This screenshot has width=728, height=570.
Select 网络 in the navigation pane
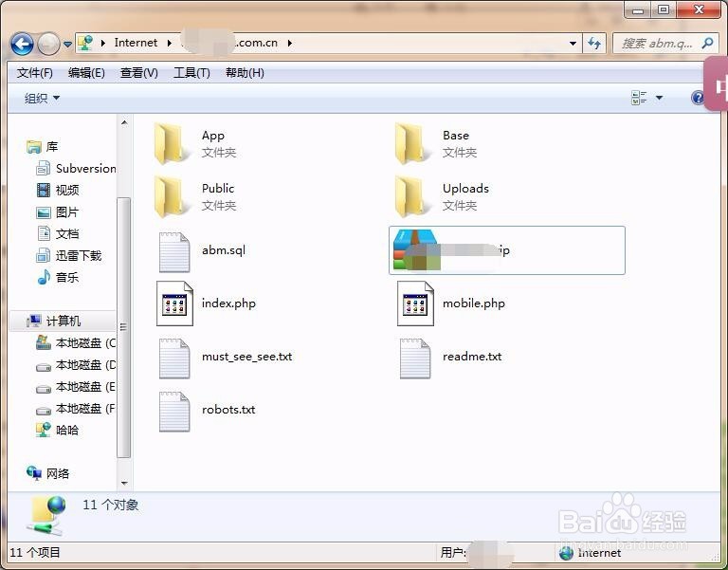(47, 473)
